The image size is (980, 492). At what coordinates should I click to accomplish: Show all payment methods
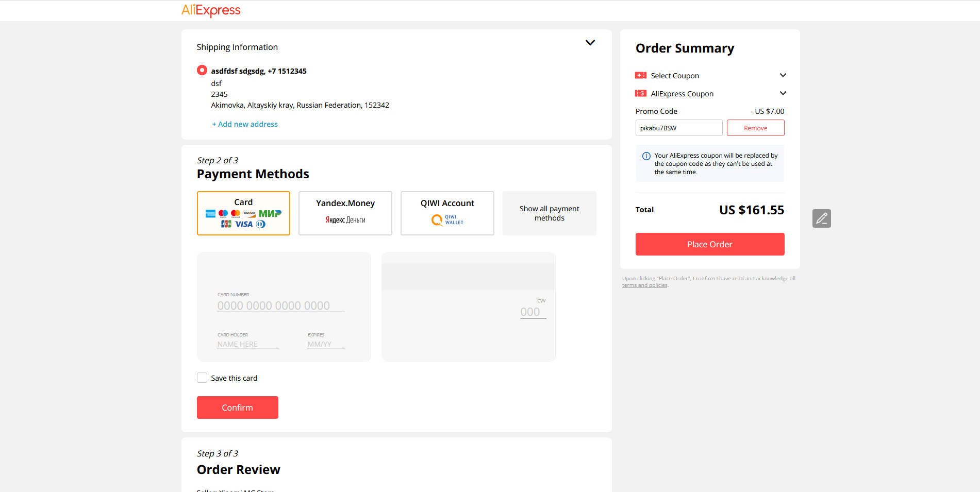tap(550, 213)
